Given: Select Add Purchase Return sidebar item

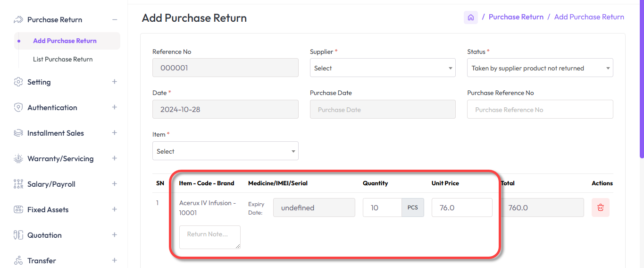Looking at the screenshot, I should [65, 41].
